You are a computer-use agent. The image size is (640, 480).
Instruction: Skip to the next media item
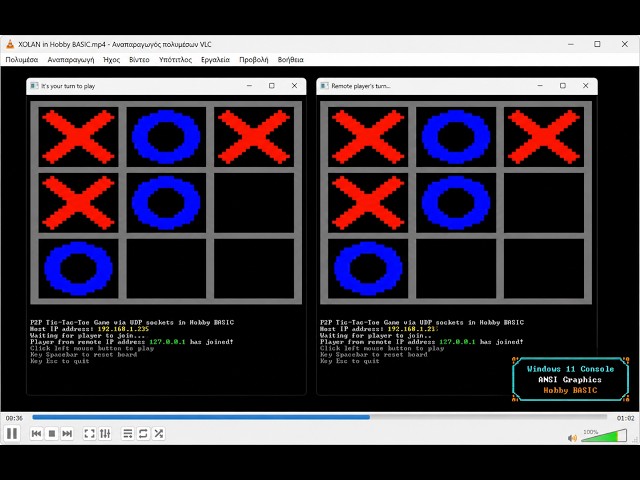point(67,433)
